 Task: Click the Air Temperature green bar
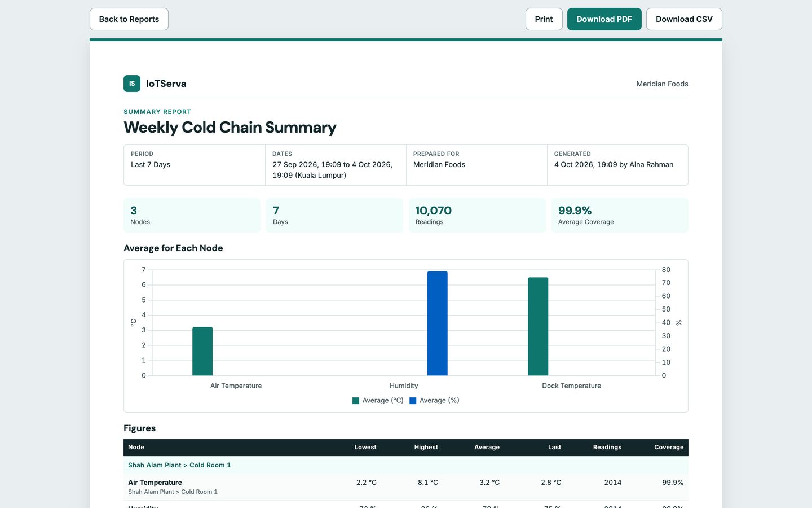tap(202, 351)
